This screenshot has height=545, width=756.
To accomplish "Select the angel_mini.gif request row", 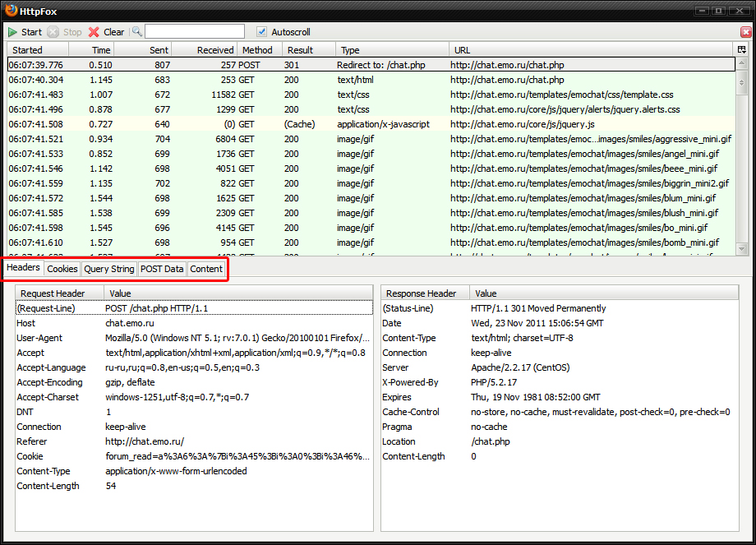I will tap(371, 154).
